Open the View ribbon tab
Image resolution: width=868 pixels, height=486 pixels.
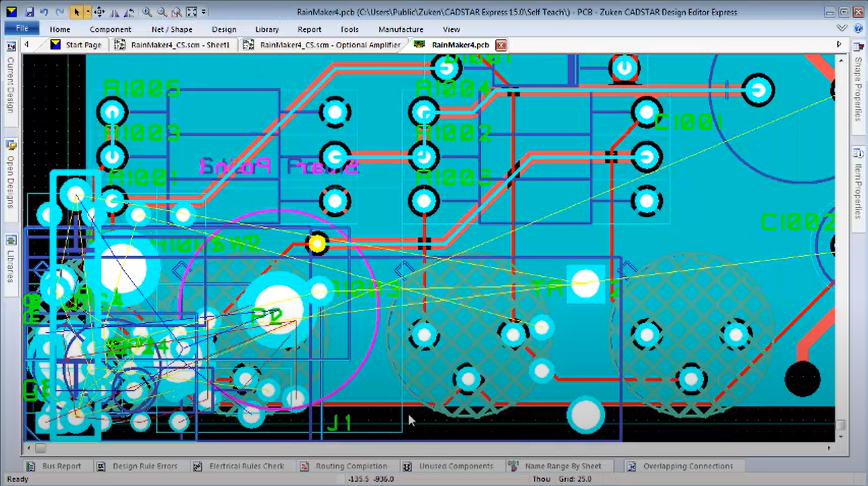pyautogui.click(x=451, y=29)
